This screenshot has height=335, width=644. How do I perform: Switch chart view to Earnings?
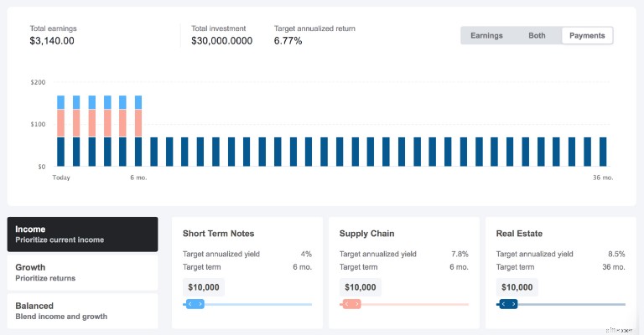(x=486, y=36)
